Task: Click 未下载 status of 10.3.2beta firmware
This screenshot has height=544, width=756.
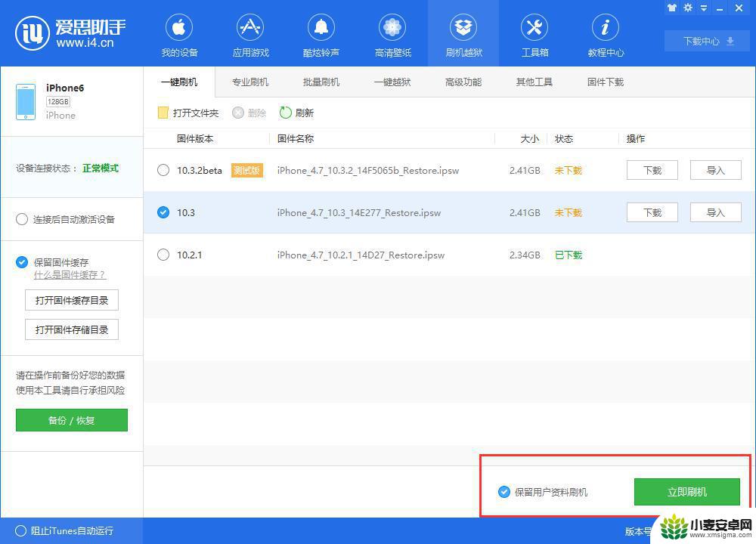Action: point(569,170)
